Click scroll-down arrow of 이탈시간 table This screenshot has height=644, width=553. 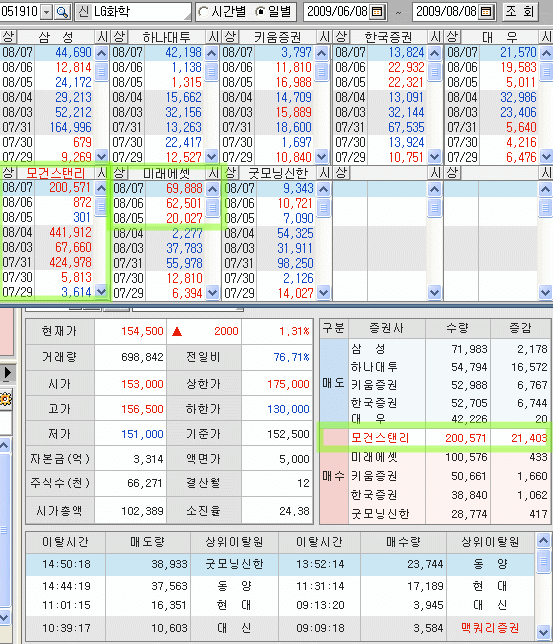pyautogui.click(x=543, y=632)
